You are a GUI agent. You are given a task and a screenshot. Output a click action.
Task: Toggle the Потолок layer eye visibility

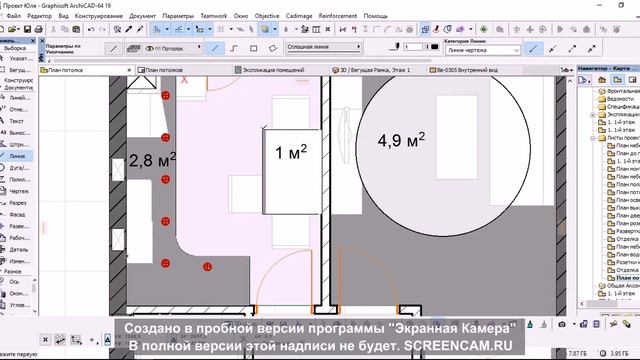(149, 49)
